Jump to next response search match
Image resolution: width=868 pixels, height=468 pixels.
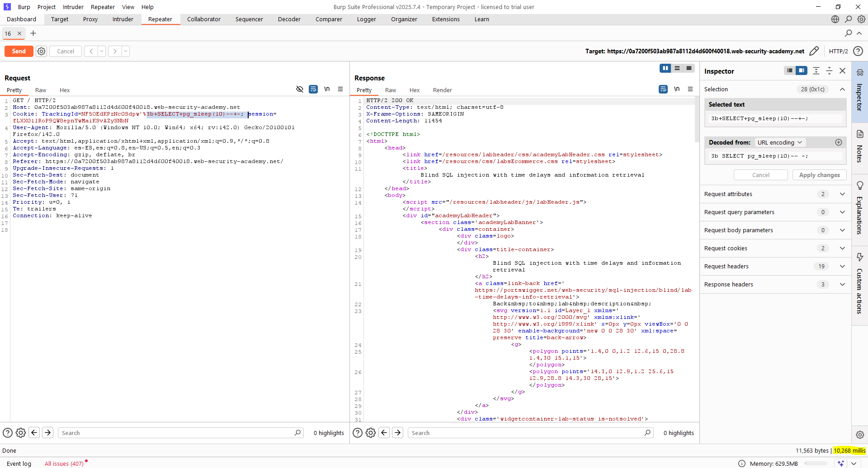click(x=397, y=433)
